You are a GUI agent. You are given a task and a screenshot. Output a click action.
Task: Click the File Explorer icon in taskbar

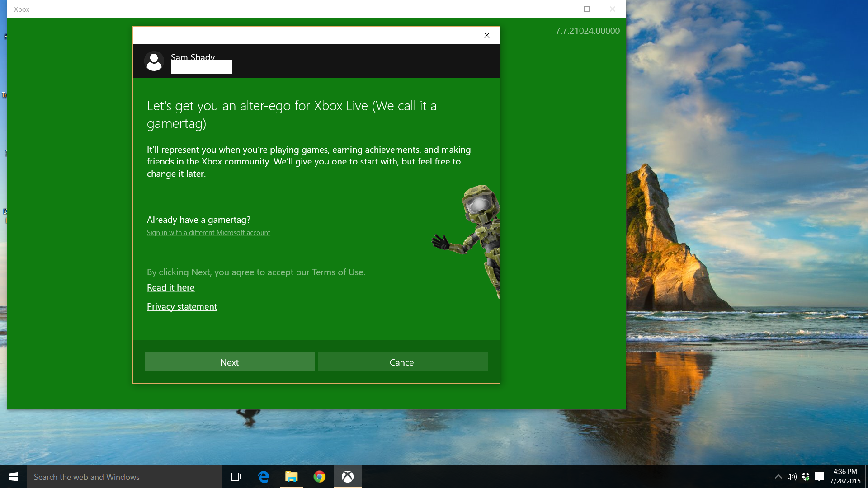pyautogui.click(x=291, y=476)
